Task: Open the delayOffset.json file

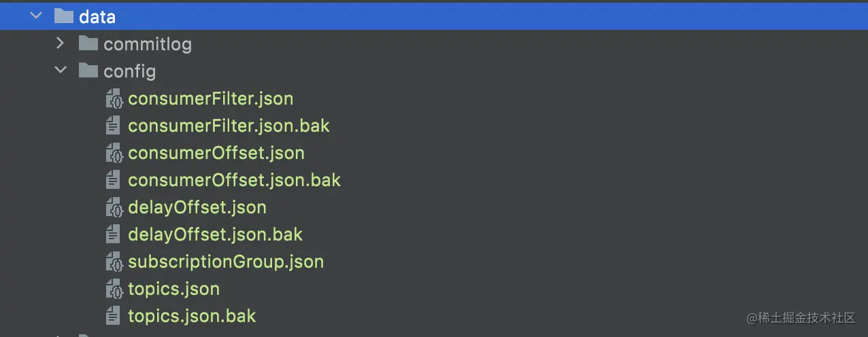Action: pyautogui.click(x=197, y=207)
